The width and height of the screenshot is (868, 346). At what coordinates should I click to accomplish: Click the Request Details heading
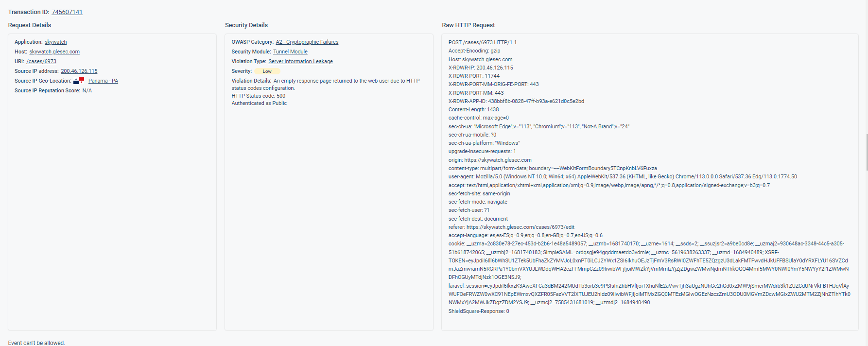click(x=30, y=25)
